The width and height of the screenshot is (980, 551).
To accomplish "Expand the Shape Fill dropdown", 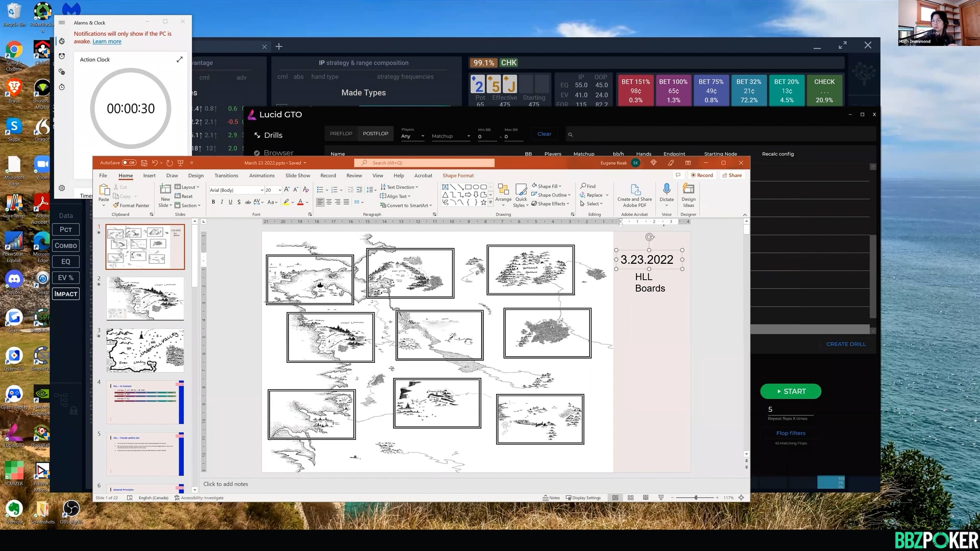I will coord(560,186).
